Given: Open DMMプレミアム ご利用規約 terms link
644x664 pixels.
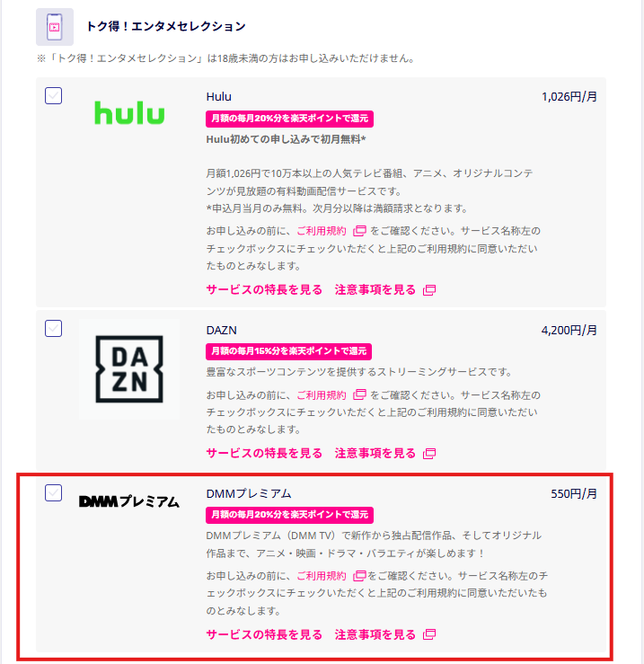Looking at the screenshot, I should 322,576.
